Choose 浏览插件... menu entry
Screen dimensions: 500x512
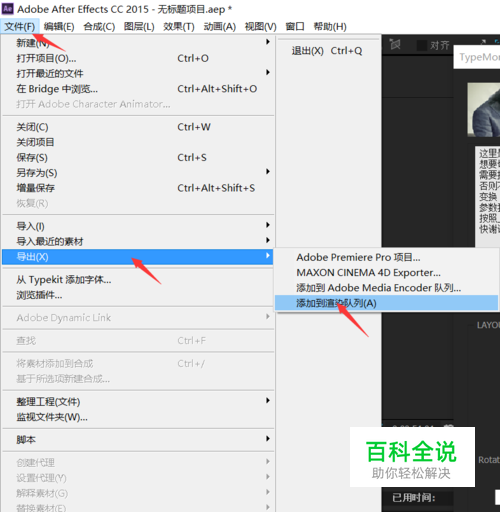138,295
